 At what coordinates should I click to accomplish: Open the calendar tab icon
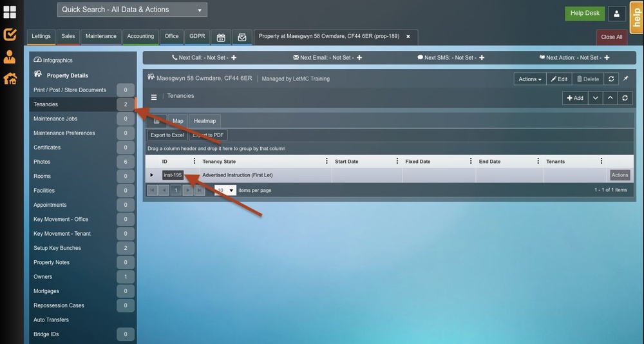click(221, 37)
